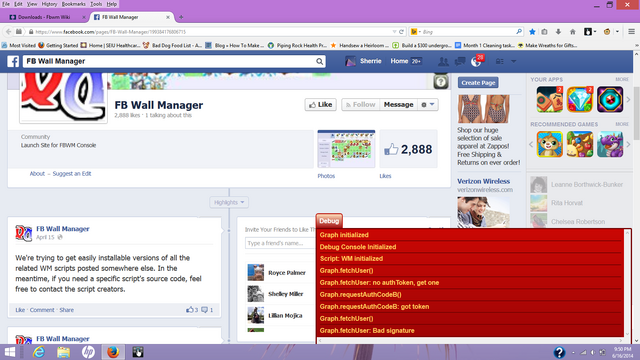The image size is (640, 360).
Task: Open the privacy shortcuts lock icon
Action: [x=500, y=61]
